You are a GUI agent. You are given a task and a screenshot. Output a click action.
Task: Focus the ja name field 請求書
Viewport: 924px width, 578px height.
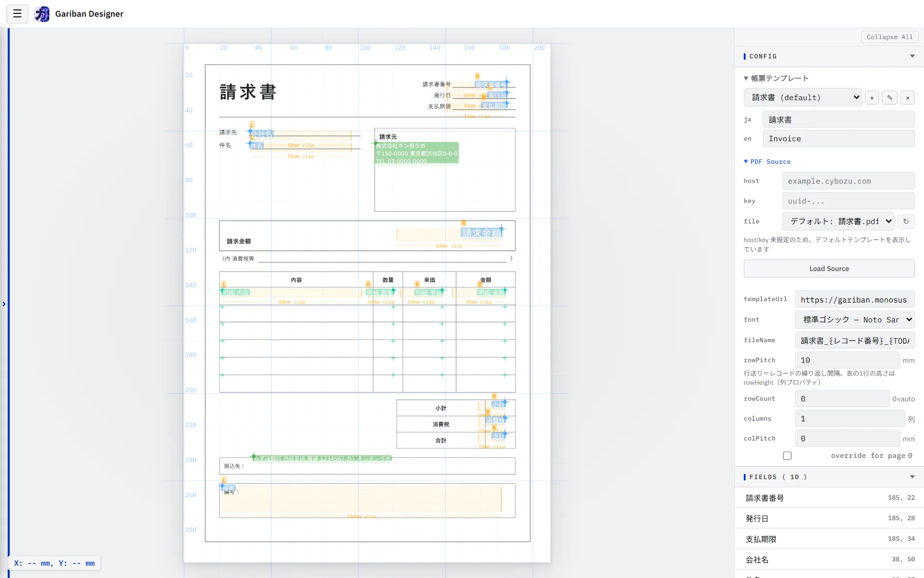pos(839,120)
